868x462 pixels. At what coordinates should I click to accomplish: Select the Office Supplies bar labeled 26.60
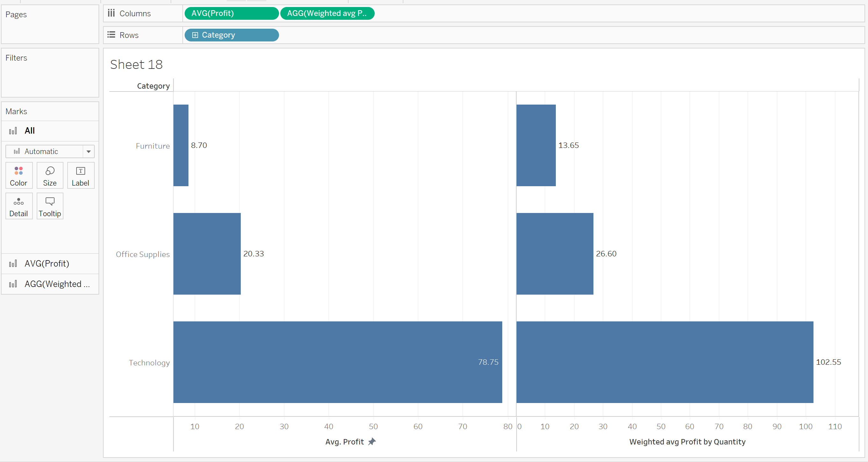click(x=554, y=253)
